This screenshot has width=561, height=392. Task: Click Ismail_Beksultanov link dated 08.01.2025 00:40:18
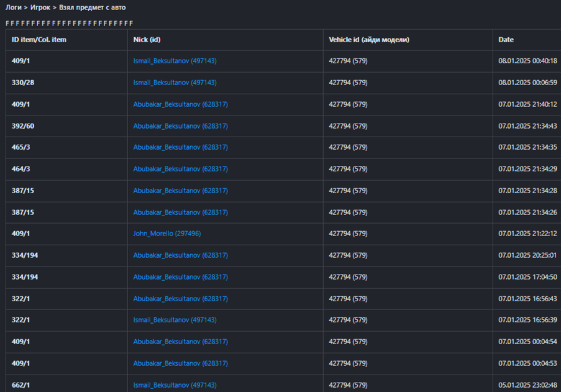[175, 61]
